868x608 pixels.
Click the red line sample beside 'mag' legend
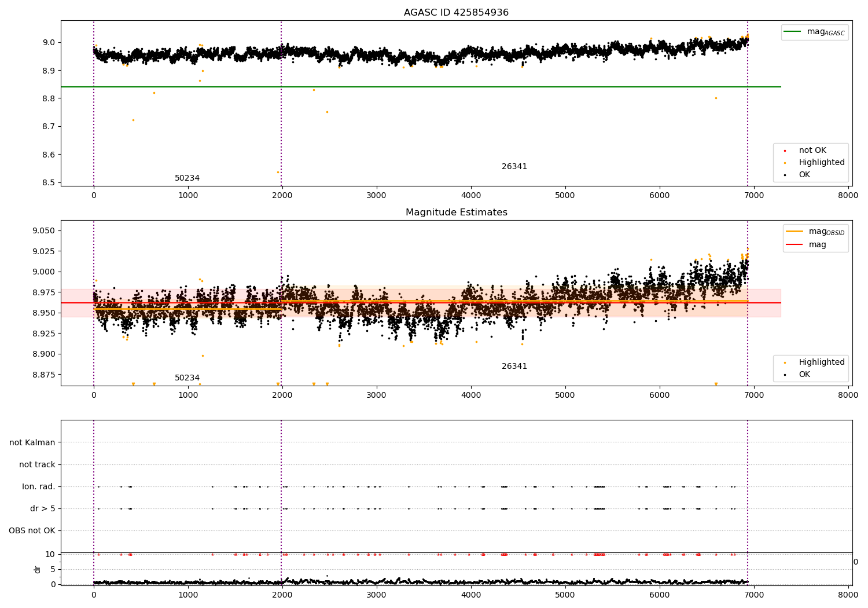coord(795,244)
